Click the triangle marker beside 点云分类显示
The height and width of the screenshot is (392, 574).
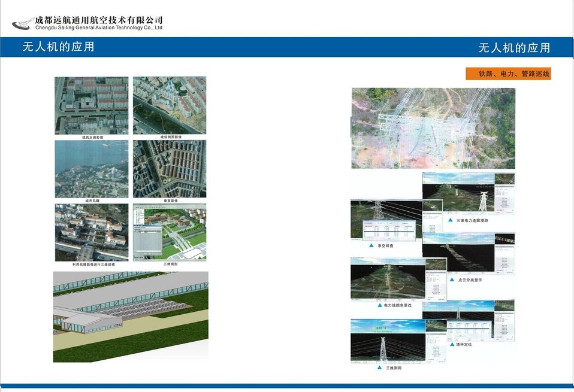452,279
